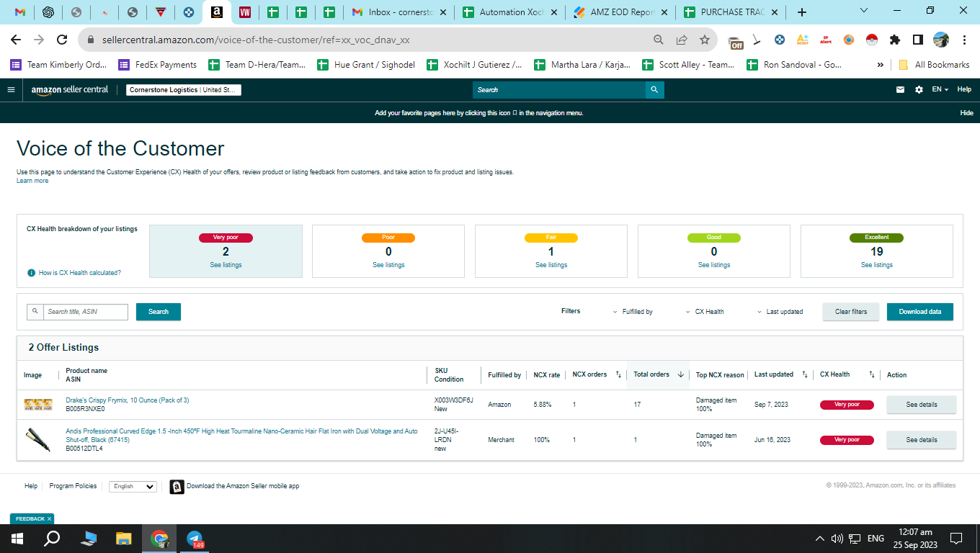This screenshot has height=553, width=980.
Task: Open Drake's Crispy Frymix product link
Action: coord(127,400)
